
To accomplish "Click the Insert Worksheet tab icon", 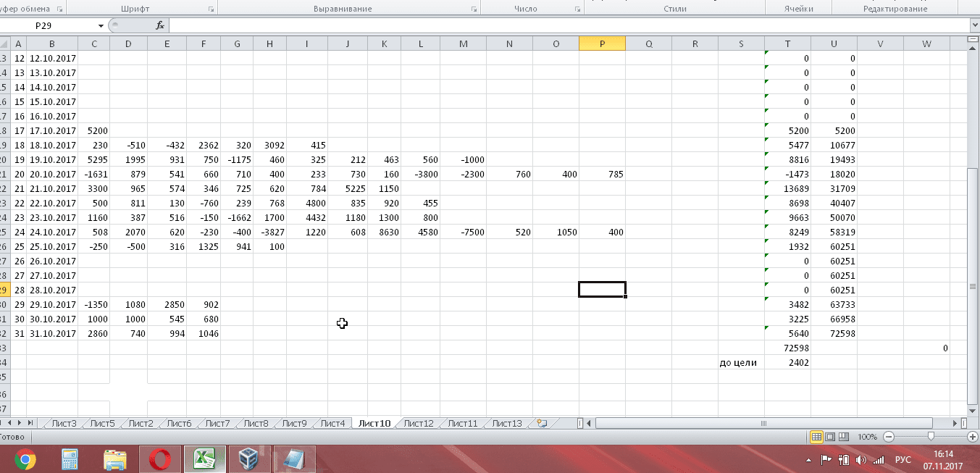I will pos(541,423).
